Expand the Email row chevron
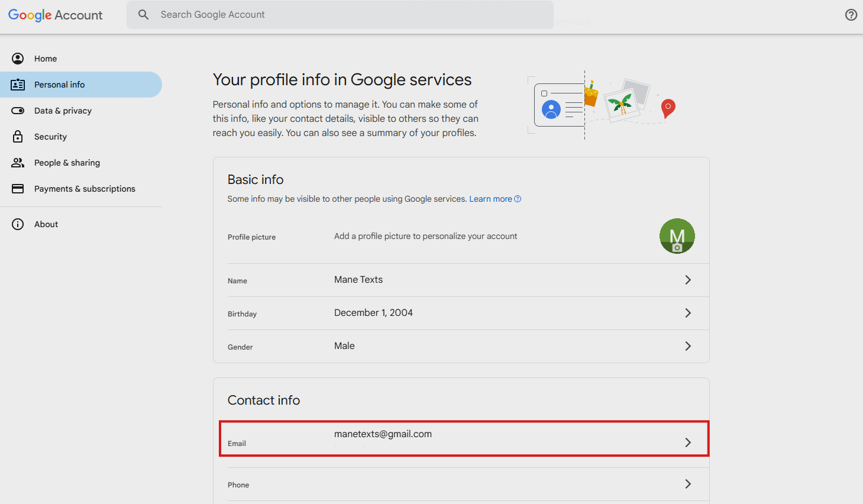Viewport: 863px width, 504px height. [x=688, y=442]
